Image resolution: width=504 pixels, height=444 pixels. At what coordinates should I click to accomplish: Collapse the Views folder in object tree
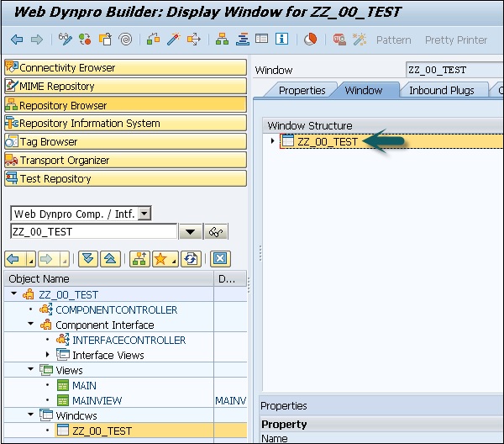pos(31,370)
